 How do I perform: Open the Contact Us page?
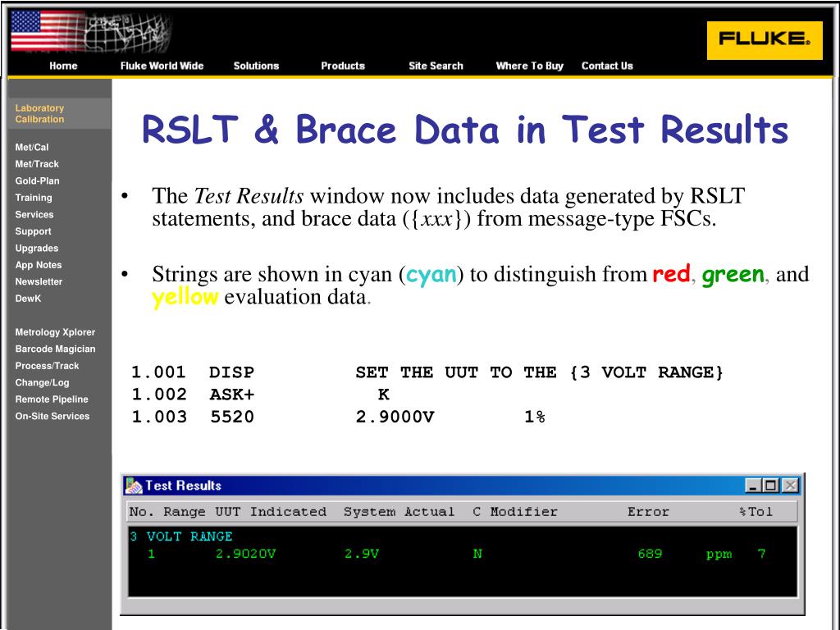pyautogui.click(x=607, y=66)
